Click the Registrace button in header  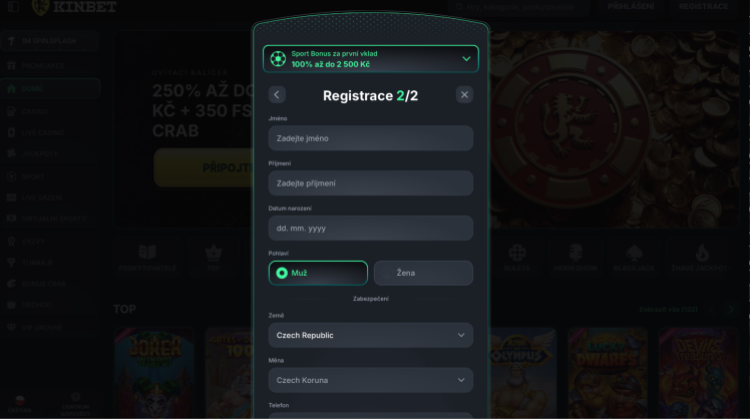(x=703, y=7)
